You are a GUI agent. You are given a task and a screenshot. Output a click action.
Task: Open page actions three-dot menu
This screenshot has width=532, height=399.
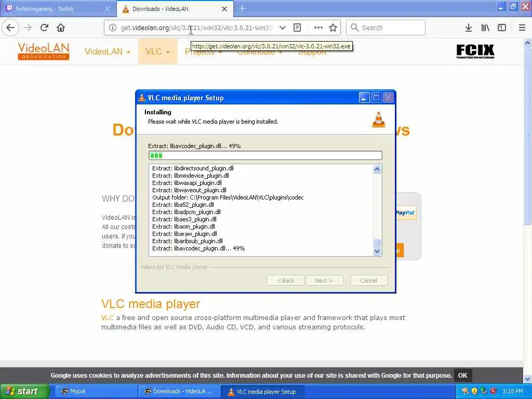pyautogui.click(x=318, y=28)
